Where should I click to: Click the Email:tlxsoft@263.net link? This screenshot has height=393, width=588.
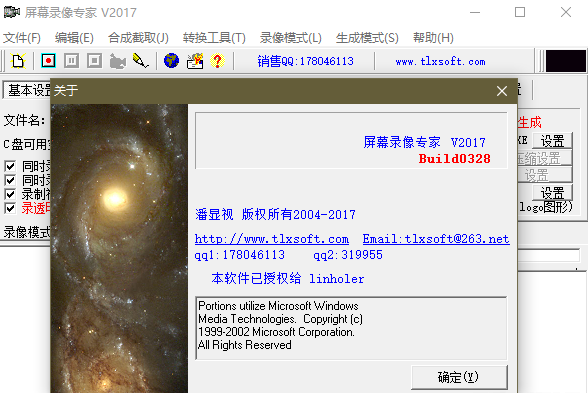tap(436, 239)
